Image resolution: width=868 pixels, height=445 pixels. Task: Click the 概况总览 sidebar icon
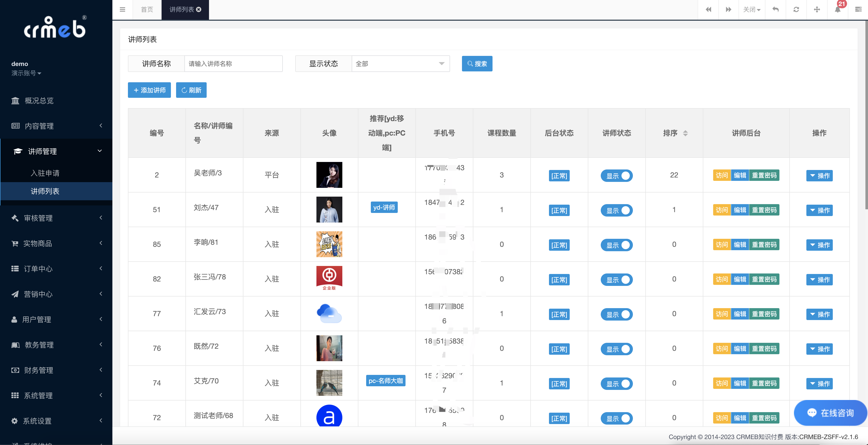[15, 101]
